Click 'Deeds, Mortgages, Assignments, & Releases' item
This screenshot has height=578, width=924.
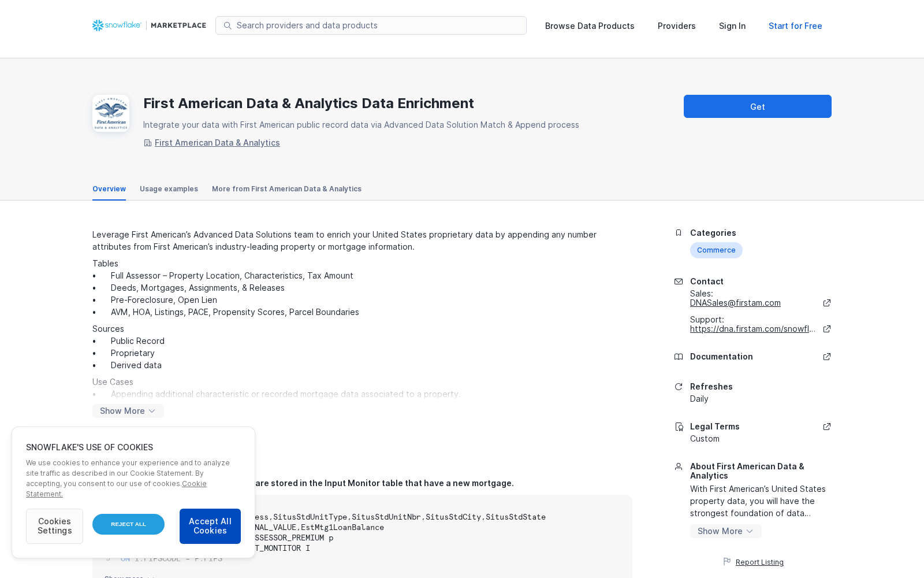coord(198,288)
